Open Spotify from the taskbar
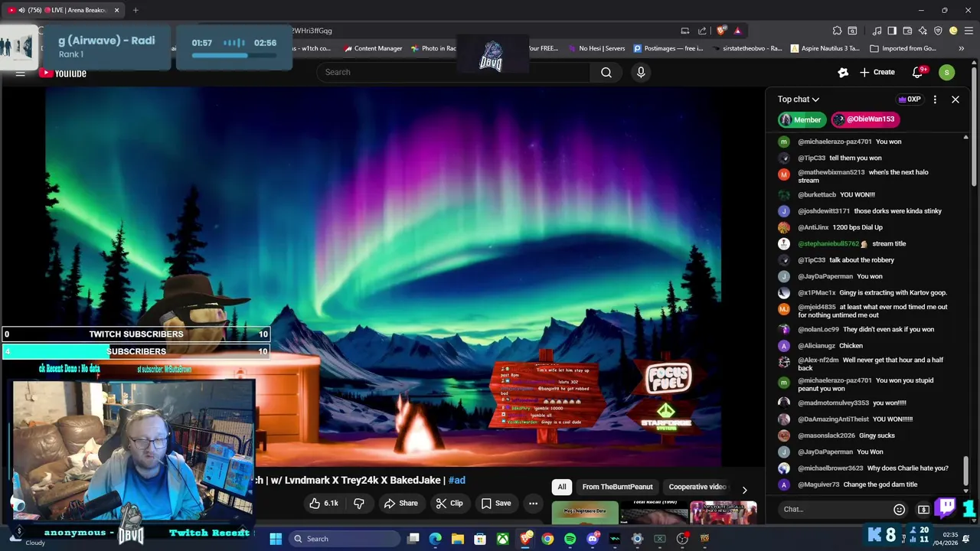 pyautogui.click(x=570, y=539)
